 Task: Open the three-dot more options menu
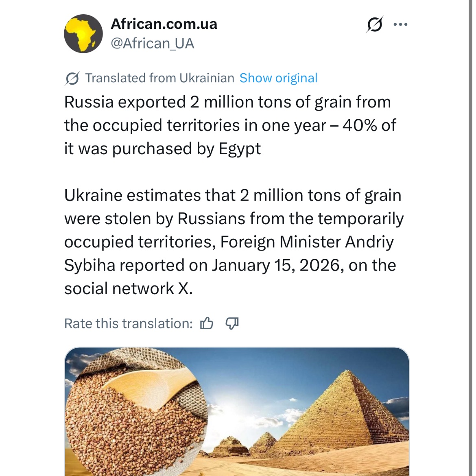400,24
